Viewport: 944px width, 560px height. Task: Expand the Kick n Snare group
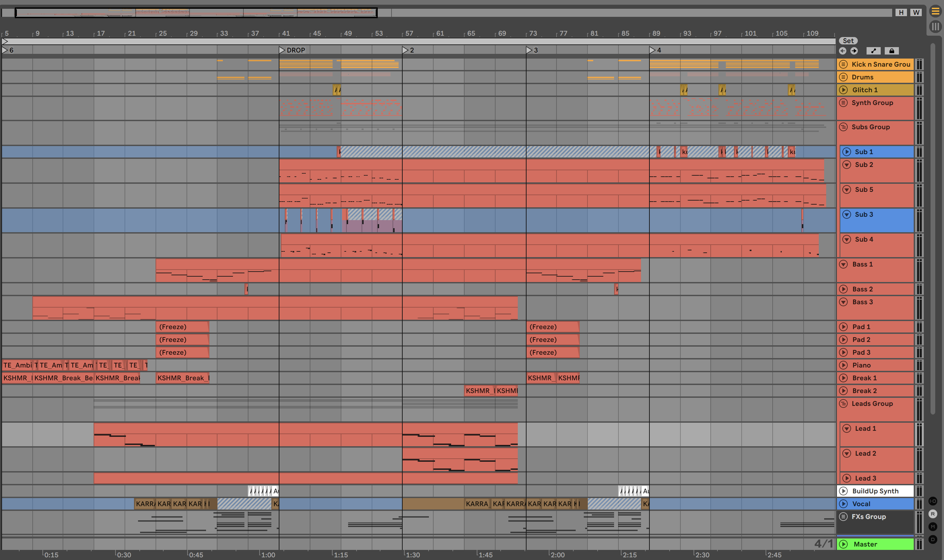point(843,64)
